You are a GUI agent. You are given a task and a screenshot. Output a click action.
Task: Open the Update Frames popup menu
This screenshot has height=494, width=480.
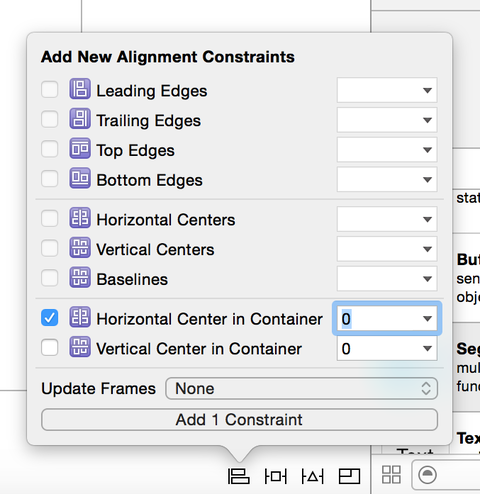(301, 388)
